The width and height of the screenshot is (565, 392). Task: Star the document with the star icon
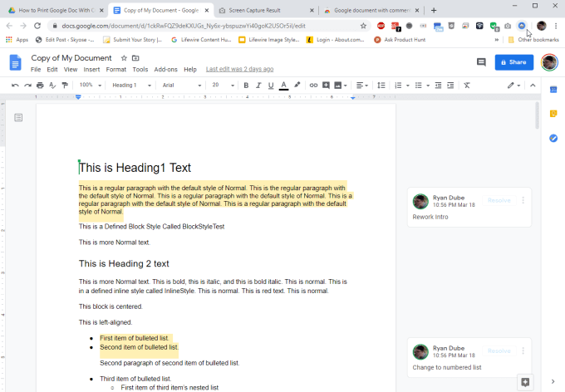[124, 58]
